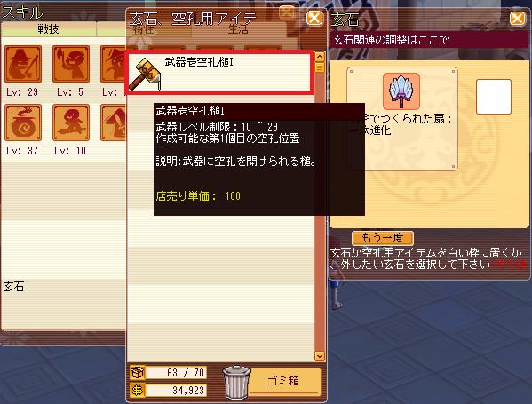Screen dimensions: 532x404
Task: Click the trash can icon
Action: (x=236, y=383)
